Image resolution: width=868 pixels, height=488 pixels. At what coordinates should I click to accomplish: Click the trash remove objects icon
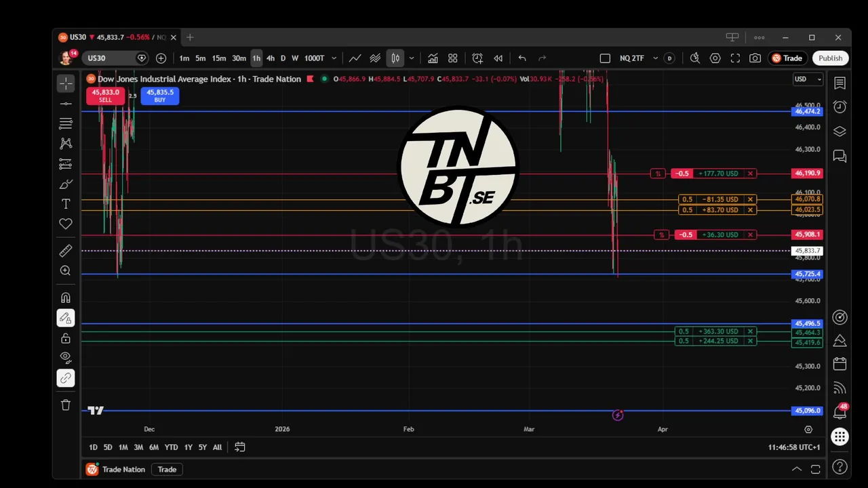[x=66, y=405]
